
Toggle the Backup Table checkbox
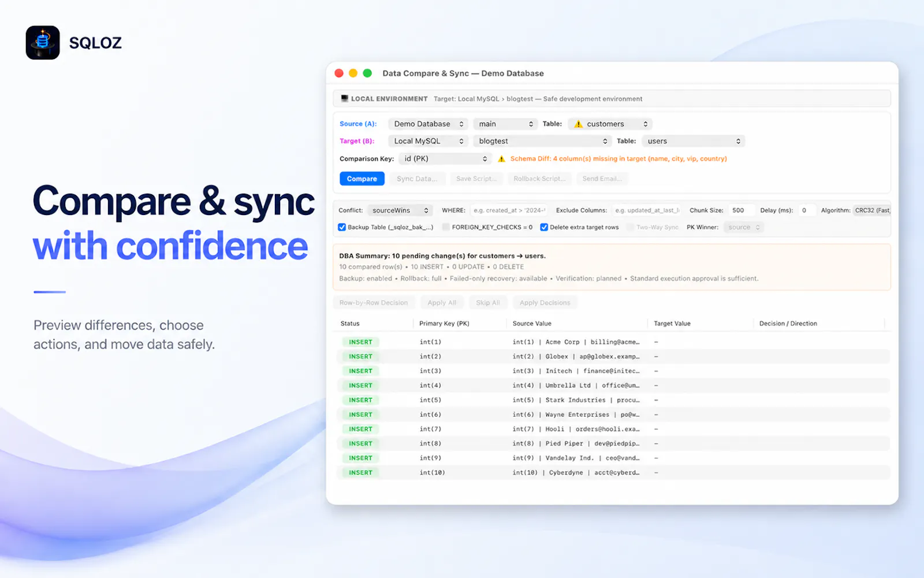pyautogui.click(x=342, y=227)
